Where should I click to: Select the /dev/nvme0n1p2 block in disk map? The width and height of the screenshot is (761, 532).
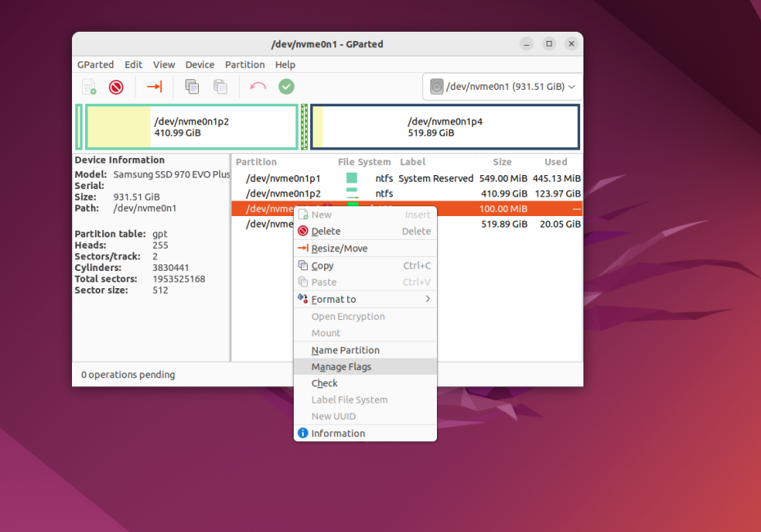(191, 127)
